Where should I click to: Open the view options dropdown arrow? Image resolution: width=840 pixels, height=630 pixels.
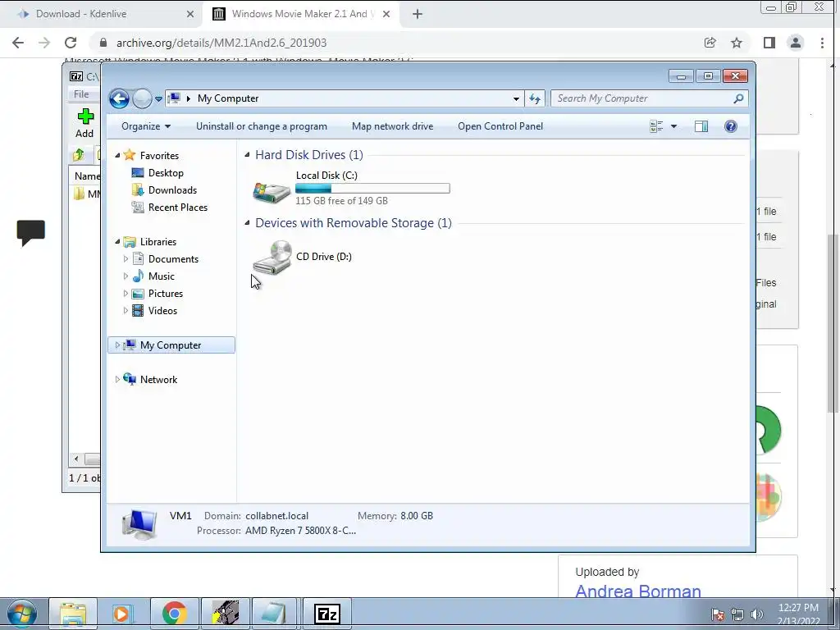point(674,126)
